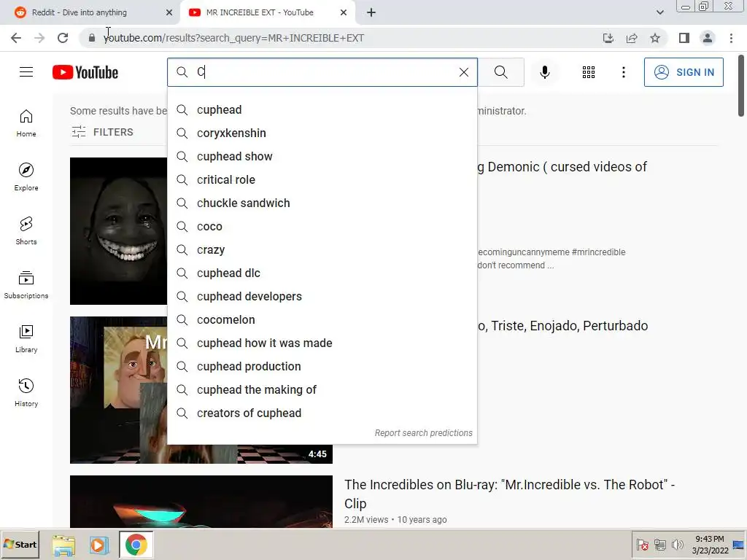
Task: Close the Reddit tab
Action: click(169, 12)
